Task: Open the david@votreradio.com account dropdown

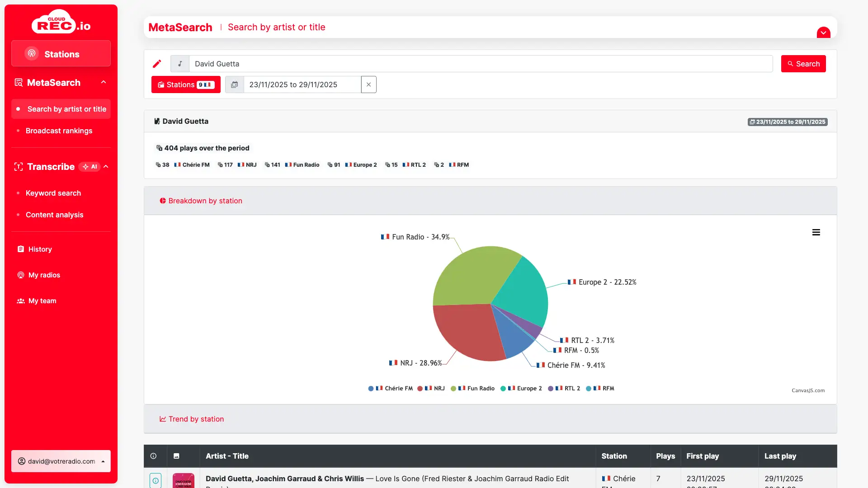Action: [x=61, y=461]
